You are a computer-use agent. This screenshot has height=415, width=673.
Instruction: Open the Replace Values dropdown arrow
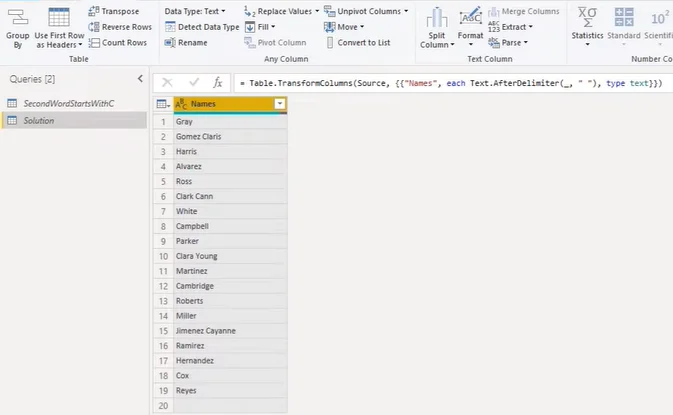[317, 11]
